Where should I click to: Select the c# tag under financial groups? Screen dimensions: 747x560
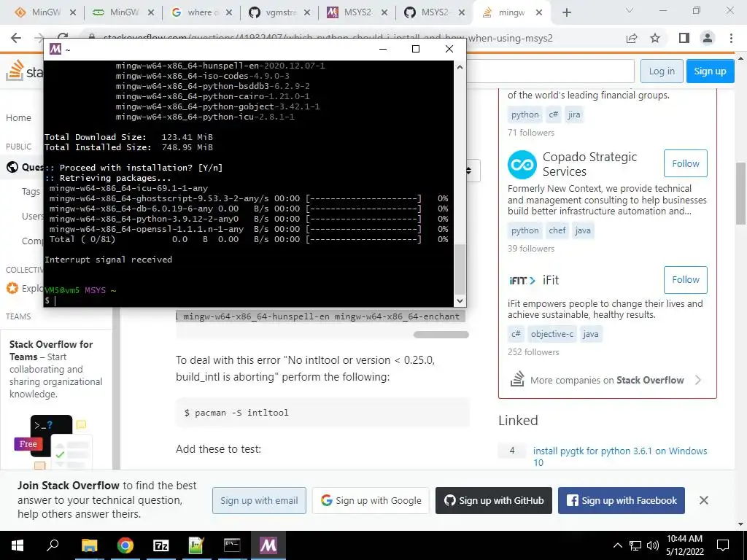pos(553,114)
